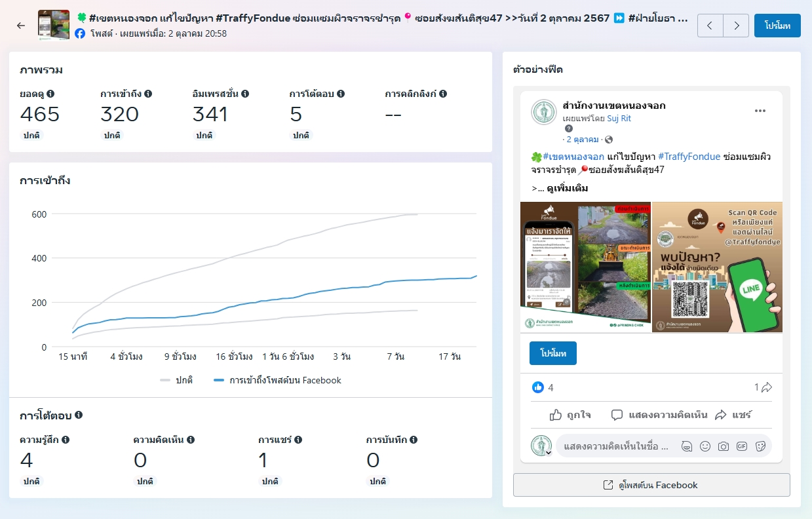Go to next post with right chevron
This screenshot has height=519, width=812.
click(736, 26)
